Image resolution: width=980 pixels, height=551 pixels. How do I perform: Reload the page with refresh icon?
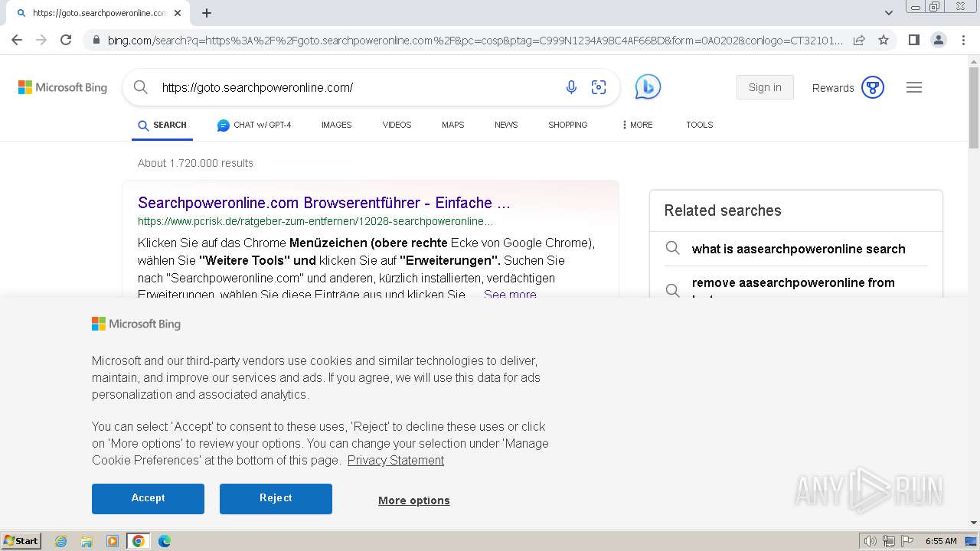click(66, 40)
